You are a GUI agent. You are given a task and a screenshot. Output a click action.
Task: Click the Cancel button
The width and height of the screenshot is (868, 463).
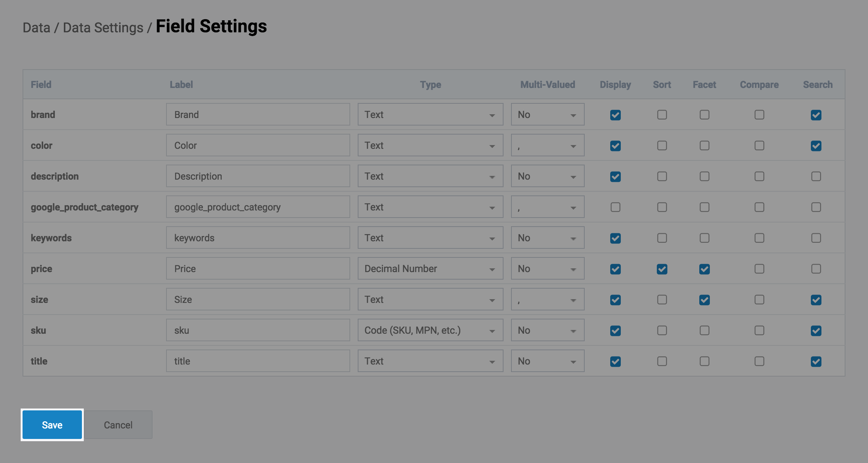tap(118, 425)
